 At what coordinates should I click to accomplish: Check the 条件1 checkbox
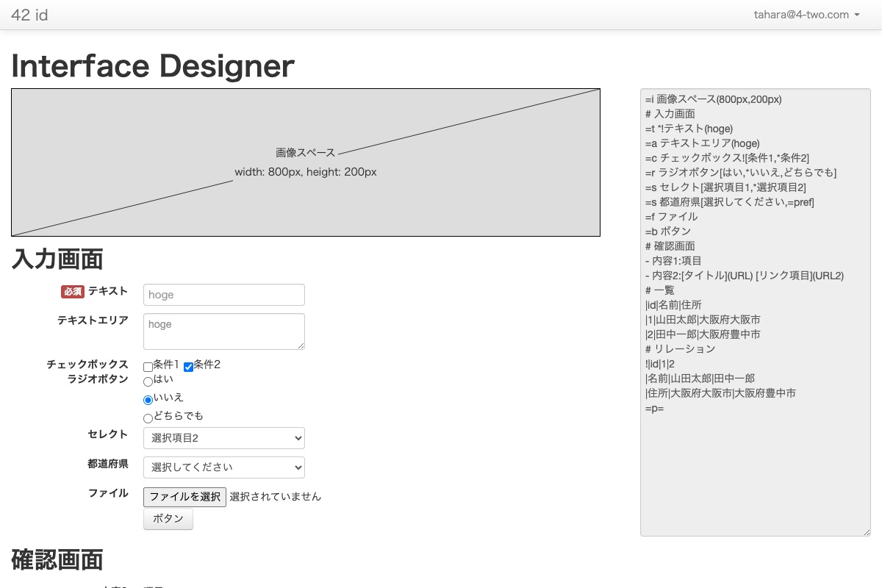[x=148, y=367]
